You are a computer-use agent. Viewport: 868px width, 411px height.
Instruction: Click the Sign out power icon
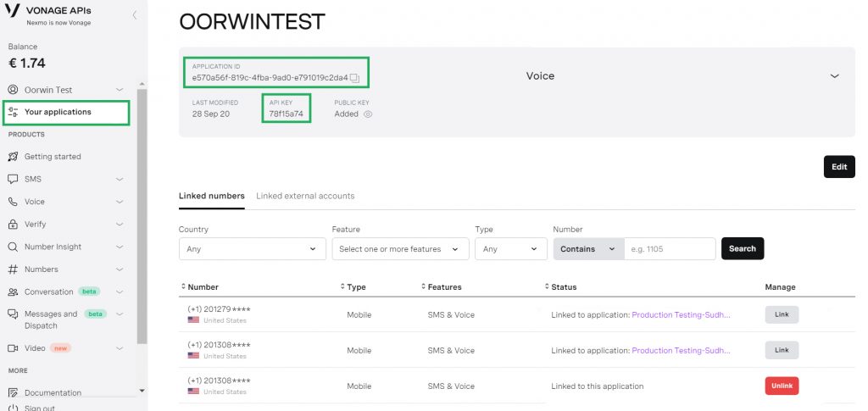coord(13,408)
